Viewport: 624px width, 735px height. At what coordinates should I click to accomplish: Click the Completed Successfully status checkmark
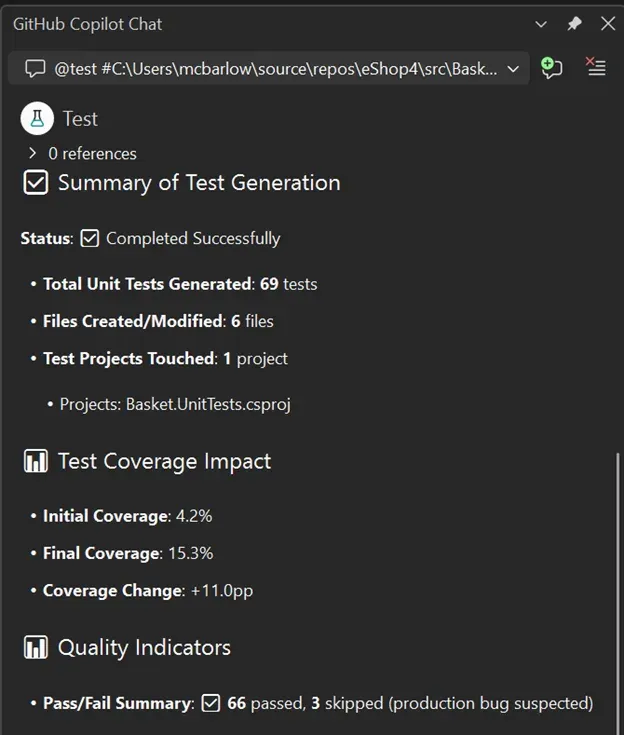(x=90, y=238)
